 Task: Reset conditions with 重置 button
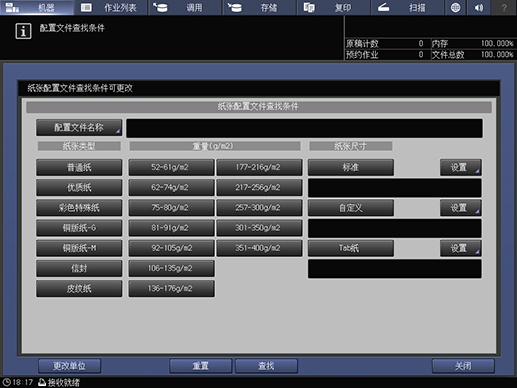201,366
